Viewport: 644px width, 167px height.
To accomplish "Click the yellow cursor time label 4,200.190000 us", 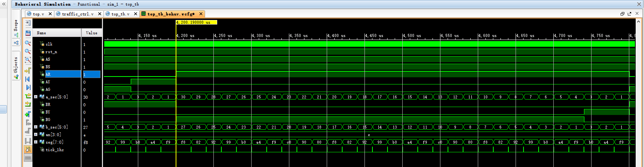I will 196,22.
